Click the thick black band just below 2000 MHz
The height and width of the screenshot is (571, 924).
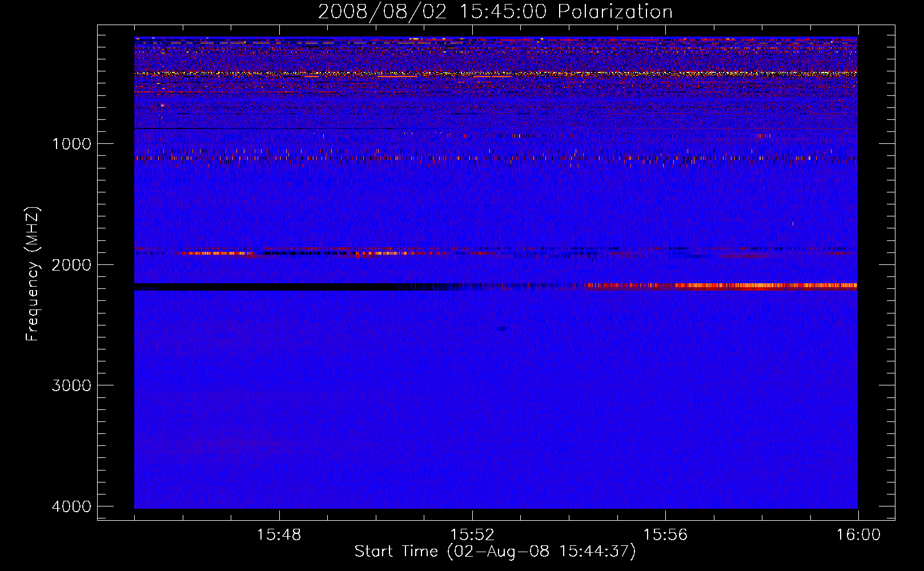click(257, 287)
